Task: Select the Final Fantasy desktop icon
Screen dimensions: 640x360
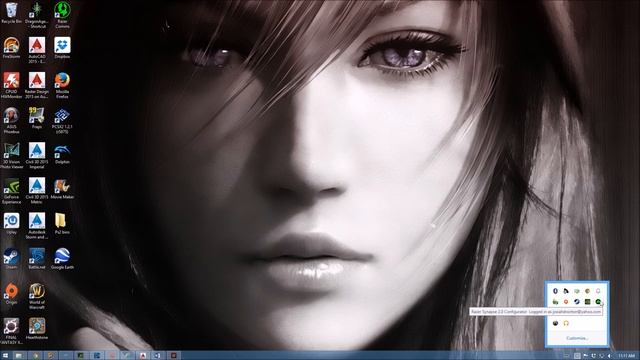Action: click(11, 331)
